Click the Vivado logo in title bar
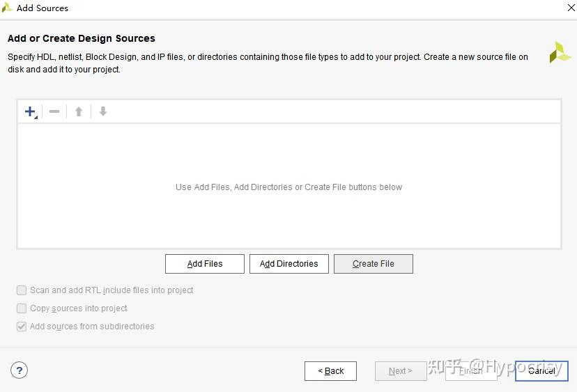 7,8
